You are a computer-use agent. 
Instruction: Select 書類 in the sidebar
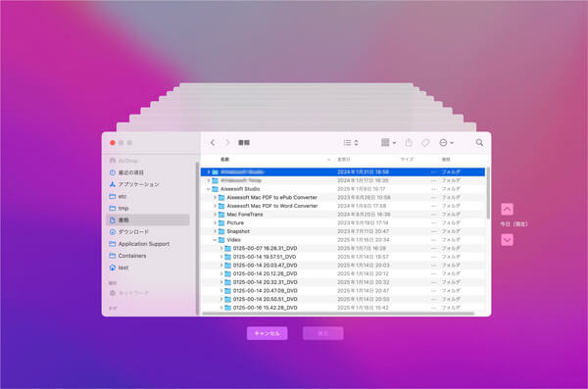148,219
